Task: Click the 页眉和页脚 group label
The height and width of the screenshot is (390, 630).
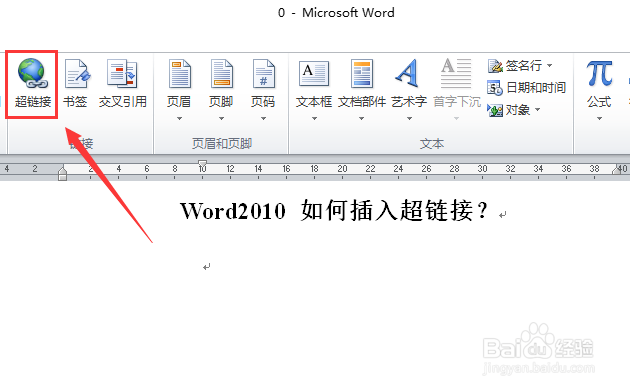Action: coord(222,143)
